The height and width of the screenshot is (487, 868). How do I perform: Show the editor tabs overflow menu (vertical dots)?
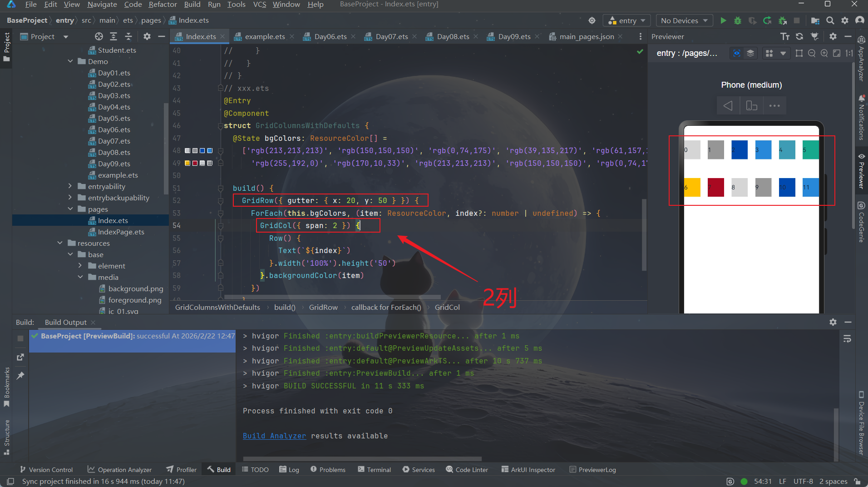coord(640,36)
